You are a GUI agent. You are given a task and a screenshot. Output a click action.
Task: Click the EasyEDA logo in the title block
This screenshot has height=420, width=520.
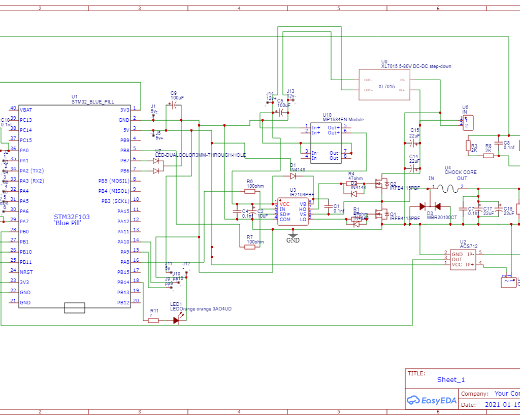[x=432, y=400]
